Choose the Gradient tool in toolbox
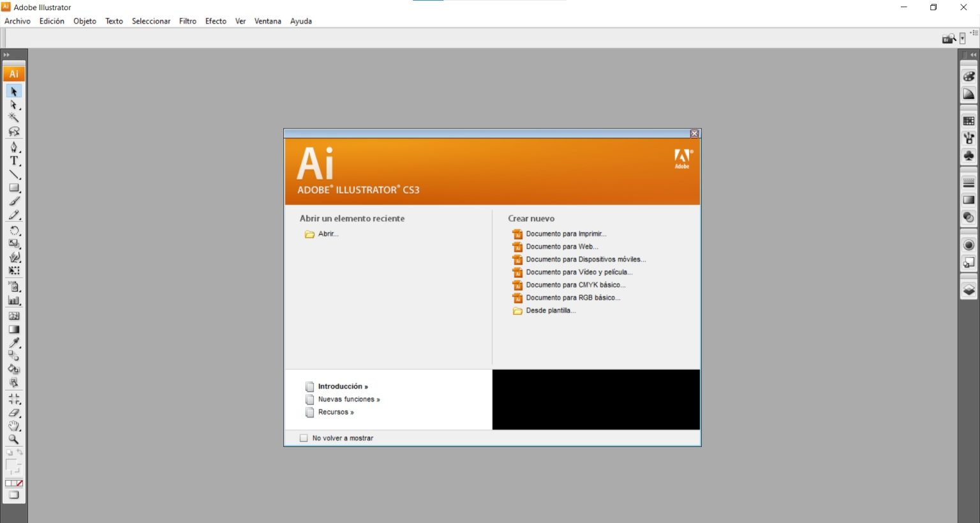 (x=13, y=330)
